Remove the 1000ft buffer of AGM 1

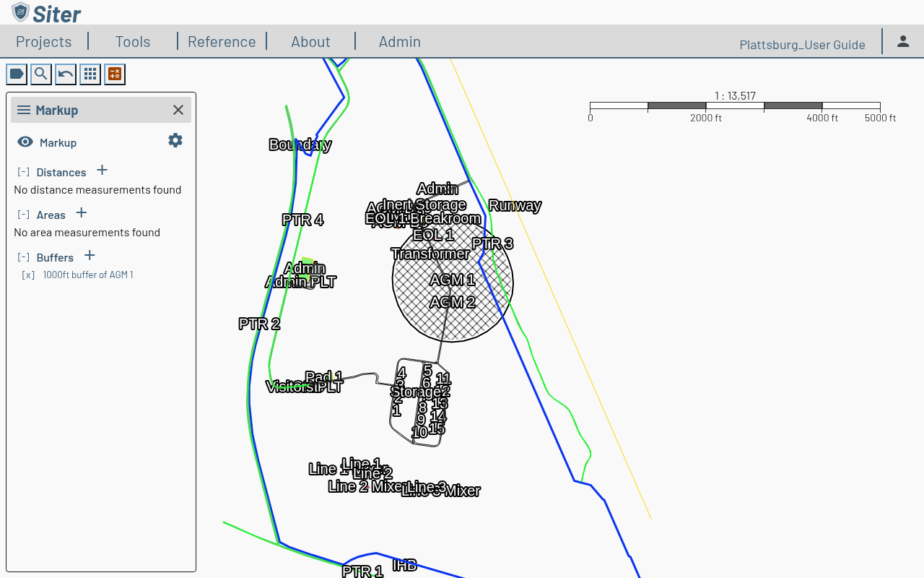pyautogui.click(x=28, y=275)
